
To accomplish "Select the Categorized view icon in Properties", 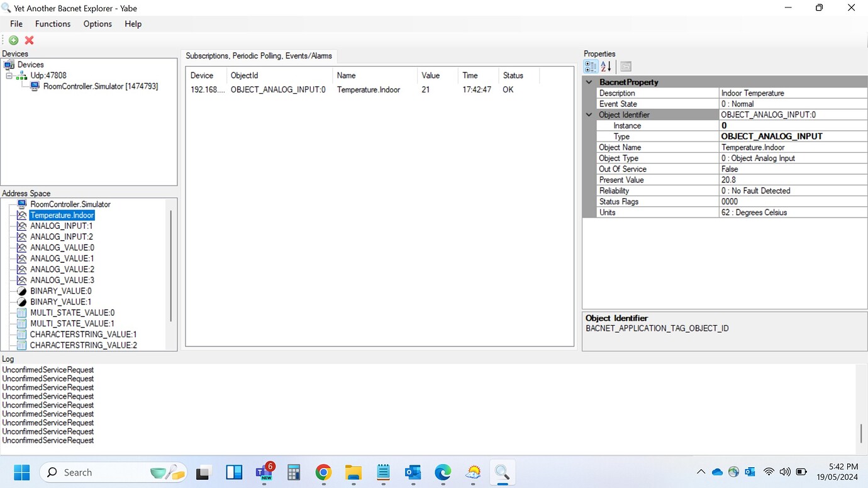I will pyautogui.click(x=590, y=66).
